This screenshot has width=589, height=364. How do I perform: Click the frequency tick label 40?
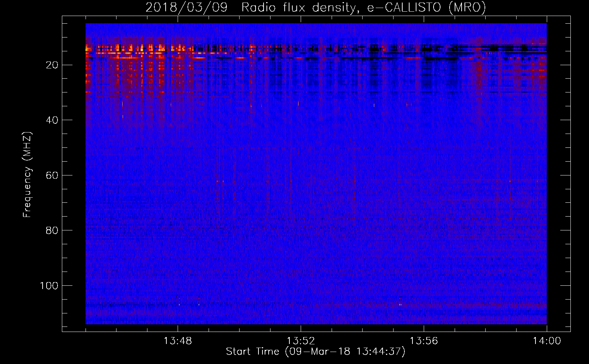(52, 120)
